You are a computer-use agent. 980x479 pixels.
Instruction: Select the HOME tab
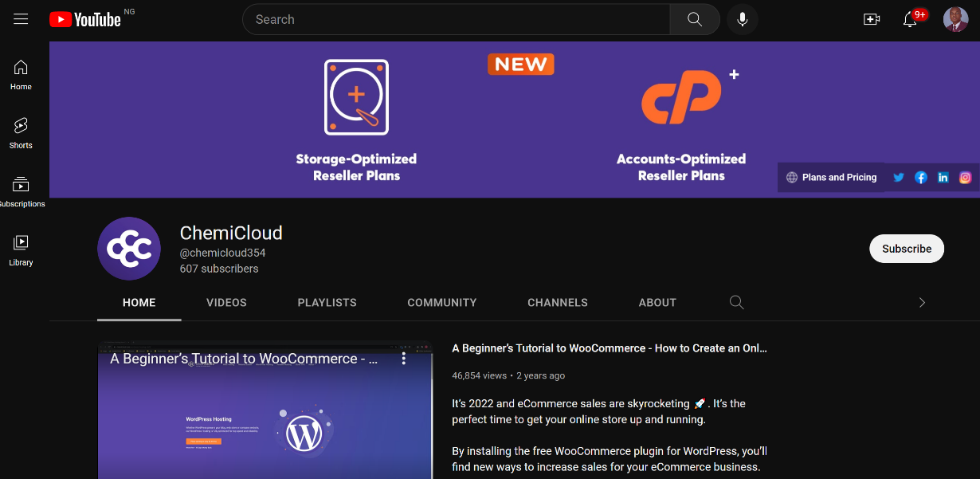[139, 303]
